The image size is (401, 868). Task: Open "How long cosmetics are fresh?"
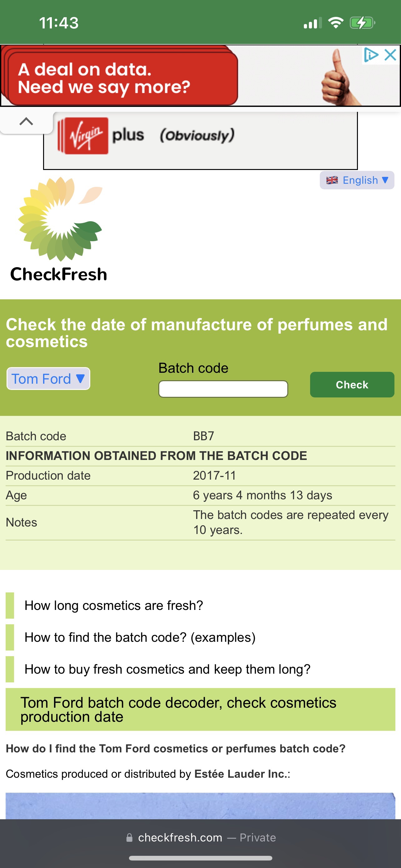pyautogui.click(x=114, y=606)
